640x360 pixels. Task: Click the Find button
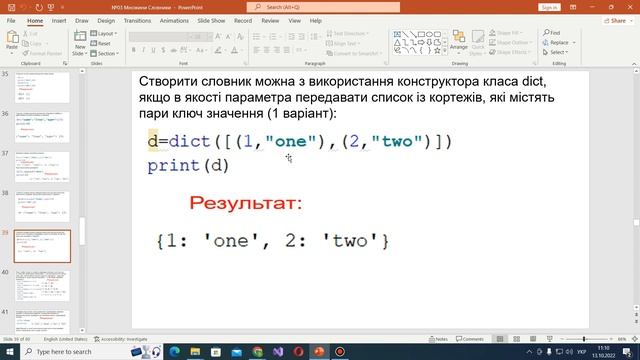(x=551, y=33)
